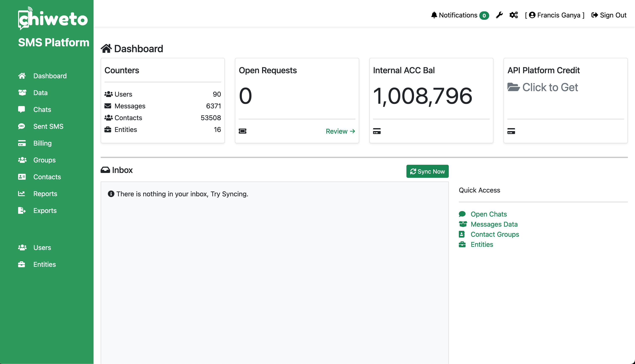This screenshot has height=364, width=635.
Task: Click the Contacts people icon in Counters
Action: [108, 117]
